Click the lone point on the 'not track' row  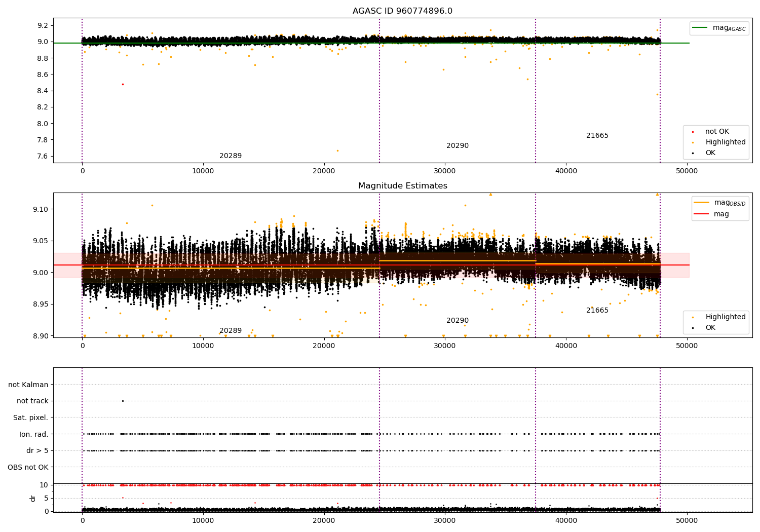pyautogui.click(x=123, y=401)
